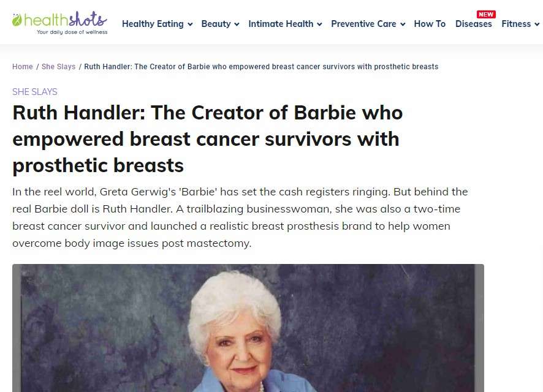Select Intimate Health in navigation
543x392 pixels.
pyautogui.click(x=281, y=24)
